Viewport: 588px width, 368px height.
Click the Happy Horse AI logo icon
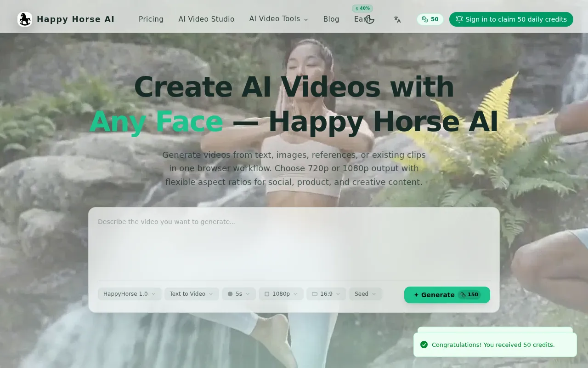click(x=25, y=19)
